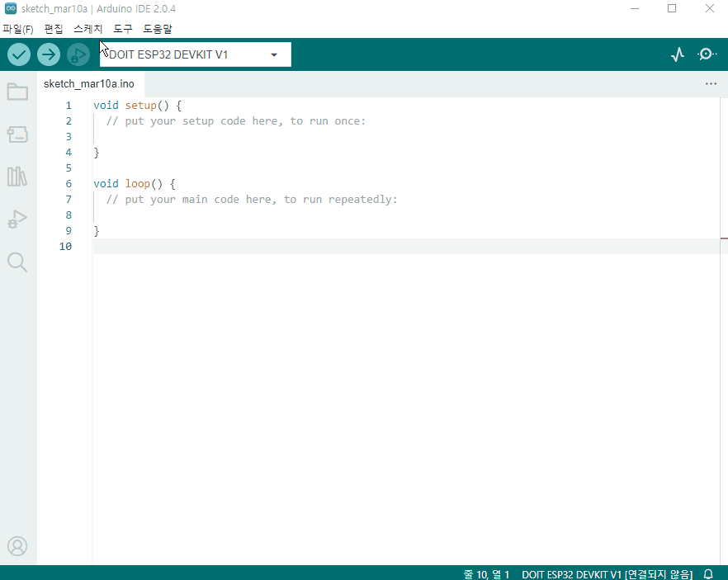Image resolution: width=728 pixels, height=580 pixels.
Task: Click the Verify checkmark button
Action: [x=18, y=54]
